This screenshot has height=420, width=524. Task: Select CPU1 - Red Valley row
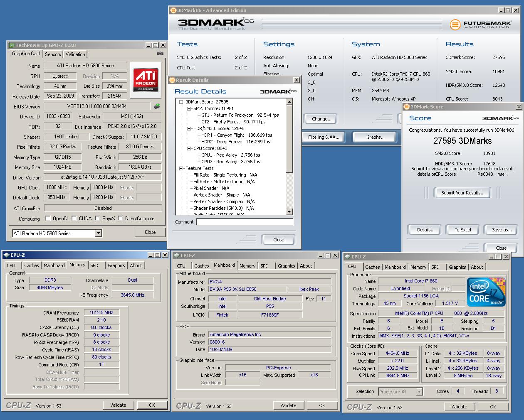230,155
